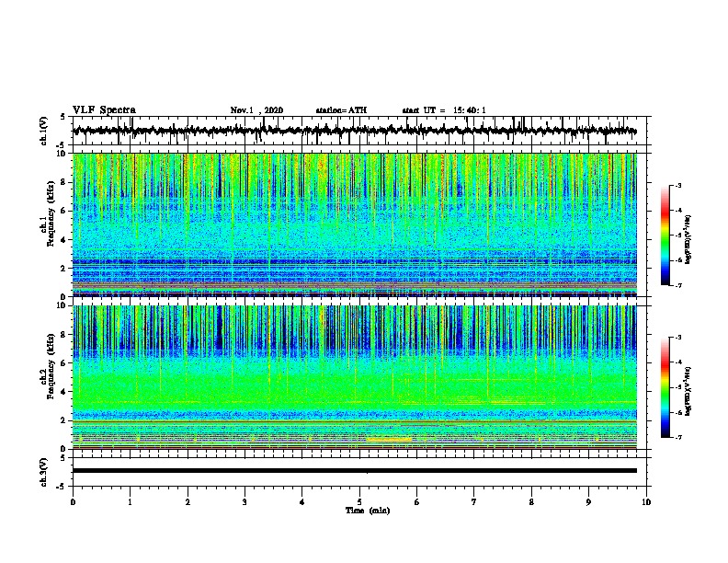728x563 pixels.
Task: Click the date label "Nov.1 , 2020"
Action: [256, 110]
